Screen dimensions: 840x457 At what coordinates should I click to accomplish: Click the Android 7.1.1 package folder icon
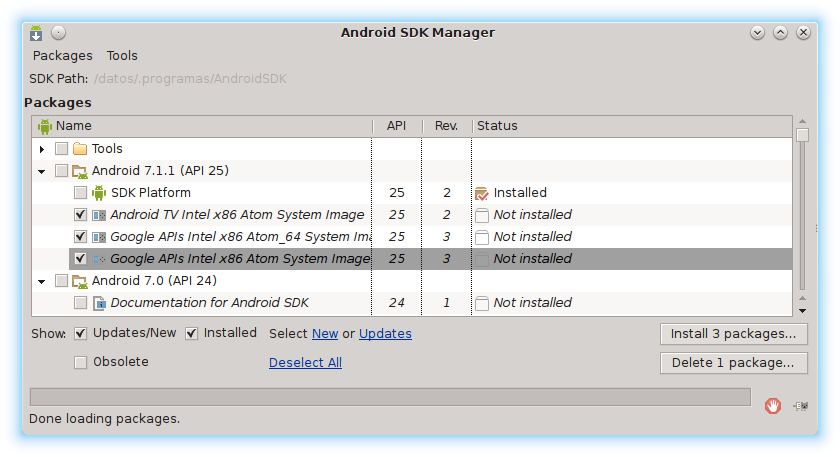(80, 171)
